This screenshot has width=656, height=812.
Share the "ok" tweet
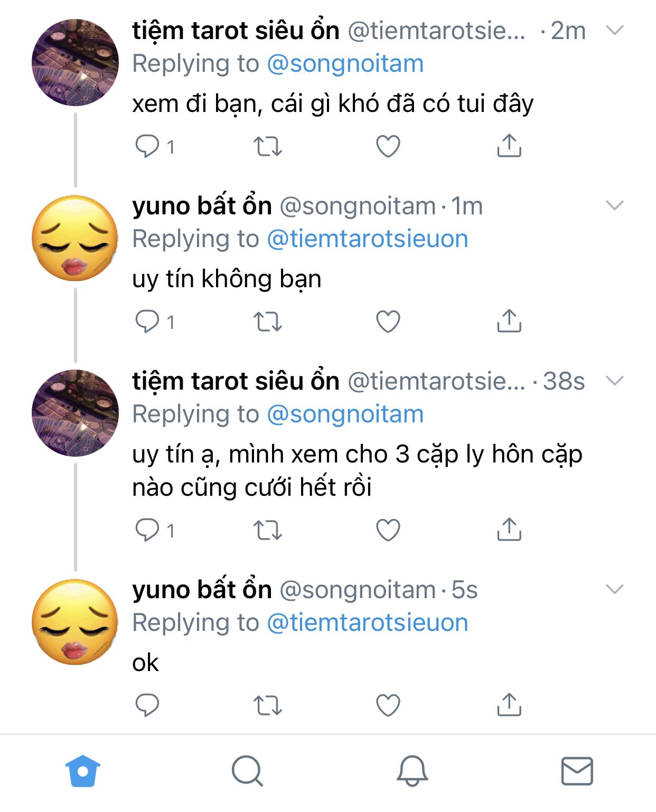coord(509,705)
